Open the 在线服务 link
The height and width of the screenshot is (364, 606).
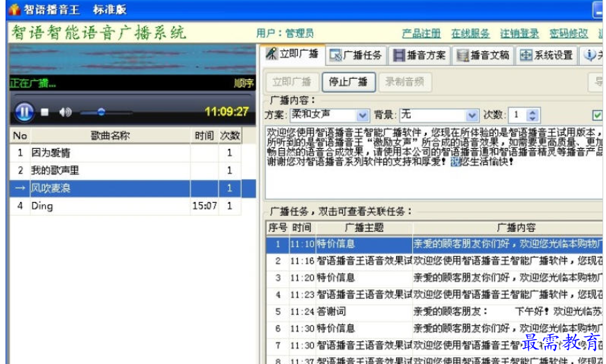click(x=470, y=34)
